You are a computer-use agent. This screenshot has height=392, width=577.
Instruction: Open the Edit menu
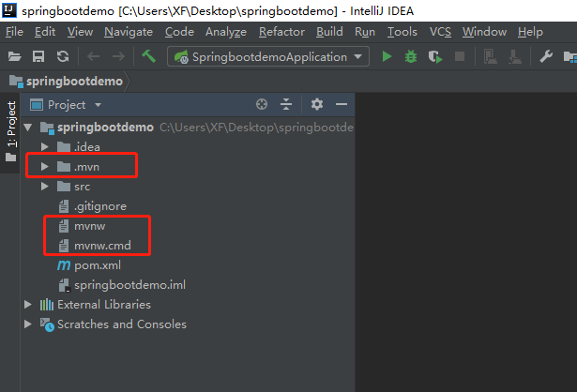[45, 32]
